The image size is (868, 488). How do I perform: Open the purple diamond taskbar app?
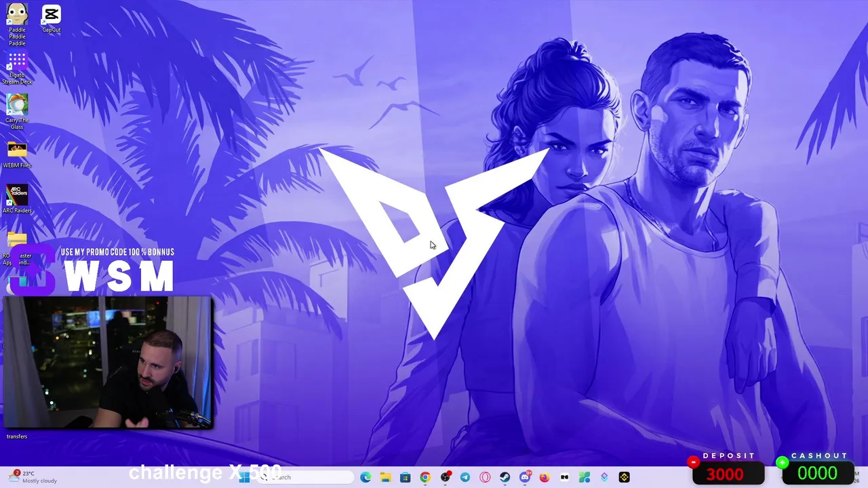604,477
